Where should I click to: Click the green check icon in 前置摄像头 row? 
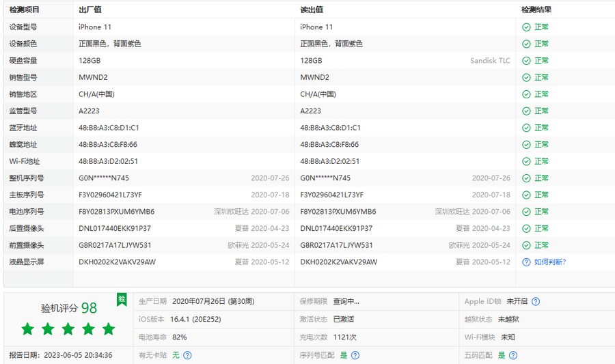click(x=526, y=245)
